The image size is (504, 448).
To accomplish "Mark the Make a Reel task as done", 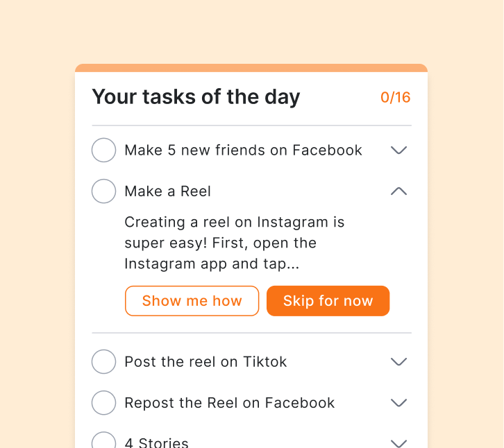I will pos(104,191).
